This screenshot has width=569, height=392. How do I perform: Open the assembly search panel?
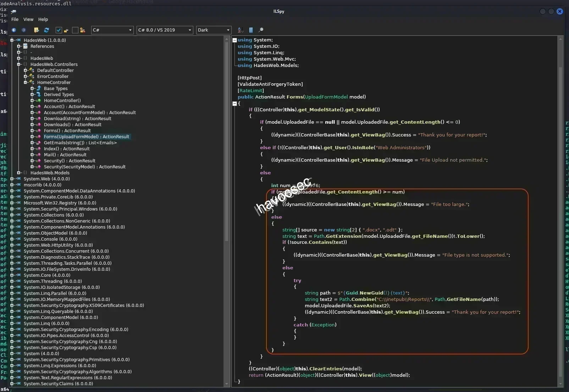point(261,30)
